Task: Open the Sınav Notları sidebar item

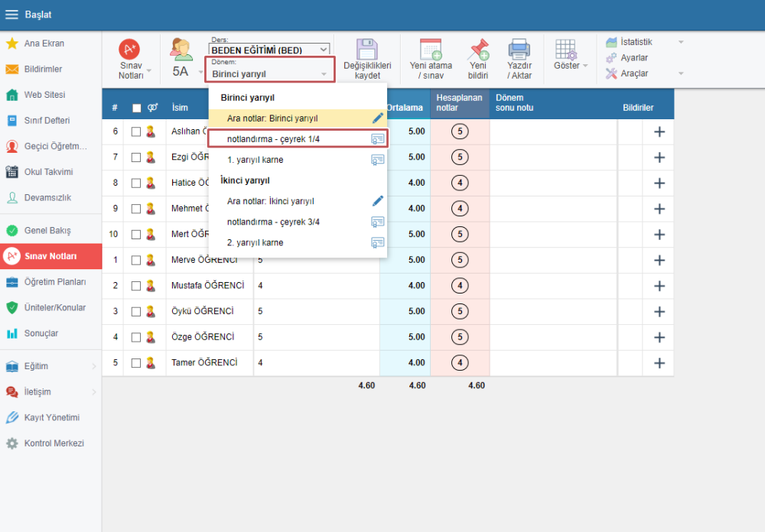Action: [50, 256]
